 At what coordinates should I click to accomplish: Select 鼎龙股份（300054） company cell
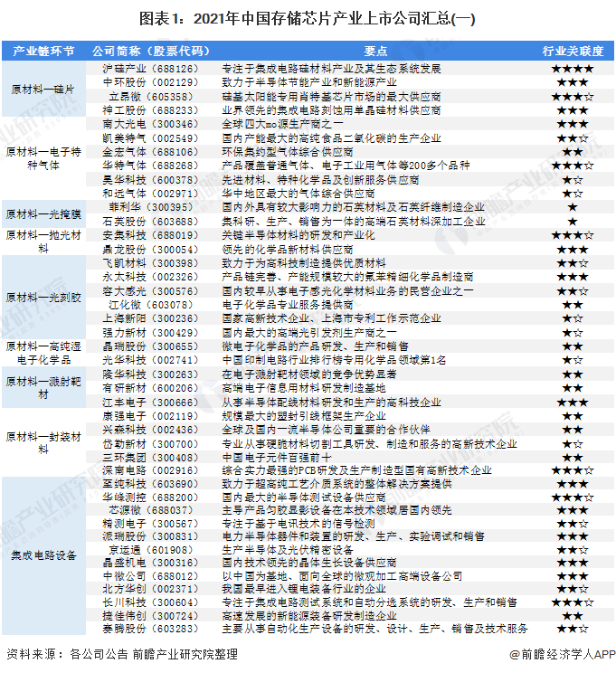pos(151,250)
